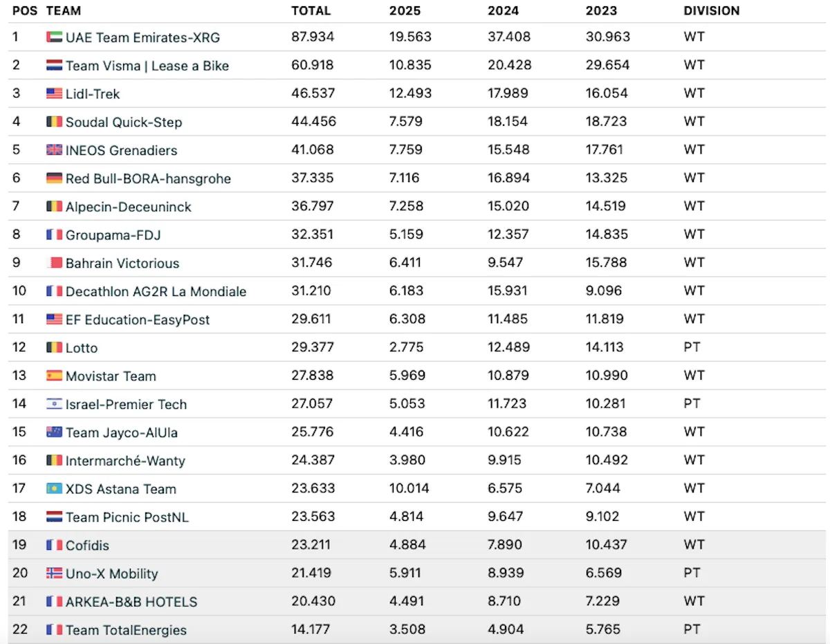
Task: Click the Australian flag beside Team Jayco-AlUla
Action: click(54, 432)
